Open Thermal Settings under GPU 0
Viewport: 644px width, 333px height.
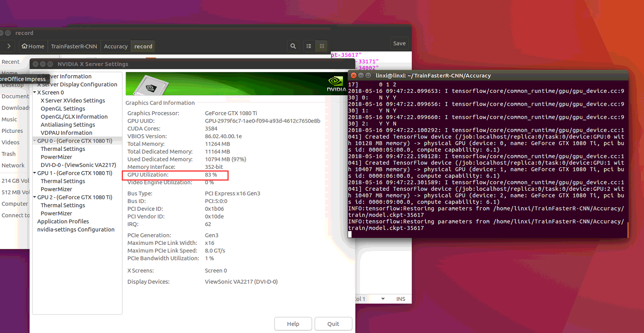63,149
